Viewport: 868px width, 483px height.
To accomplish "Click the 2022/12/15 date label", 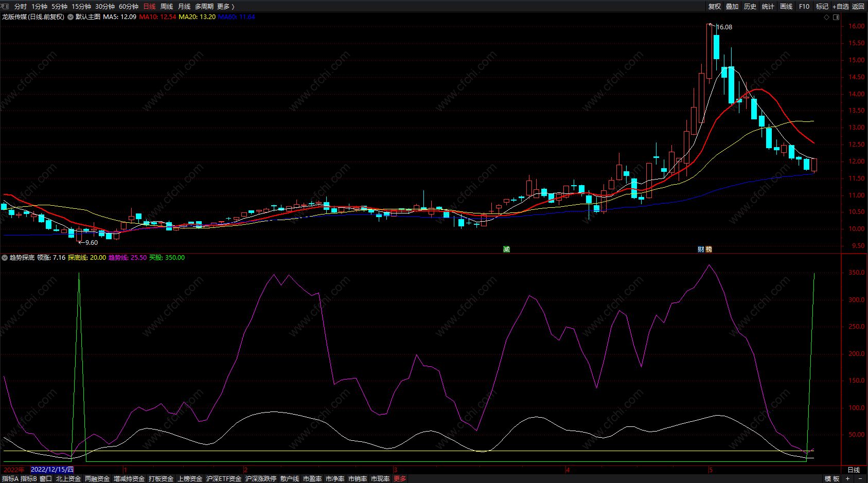I will tap(52, 470).
